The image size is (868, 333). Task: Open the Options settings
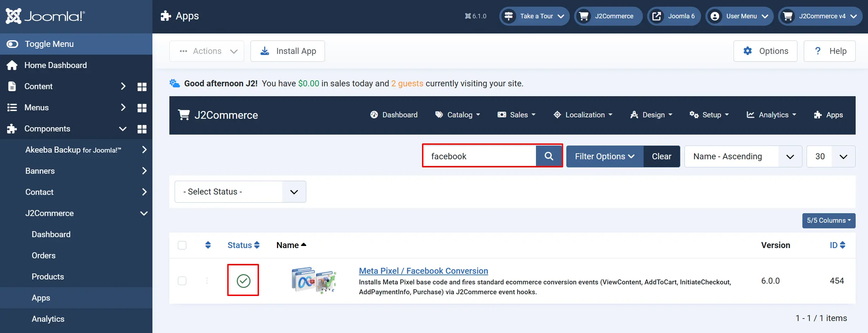point(765,51)
